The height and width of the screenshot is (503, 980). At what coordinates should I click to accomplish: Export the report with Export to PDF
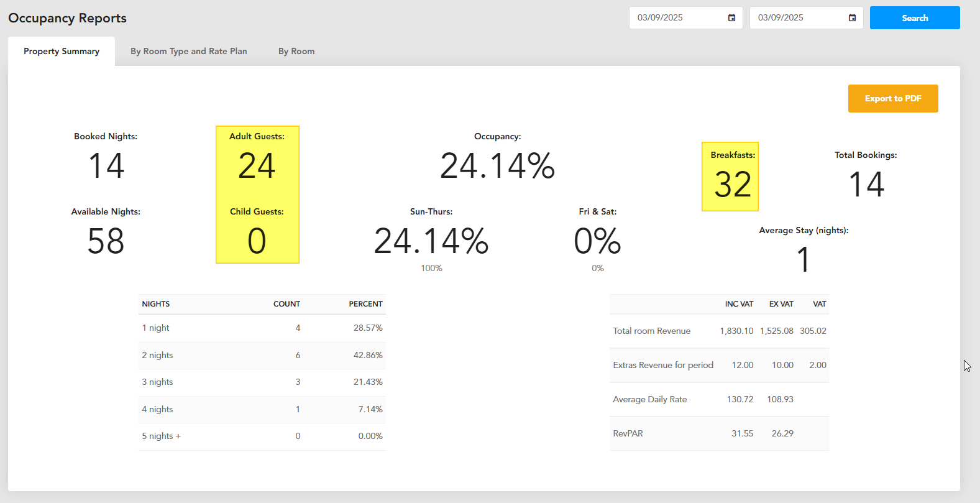pos(893,99)
